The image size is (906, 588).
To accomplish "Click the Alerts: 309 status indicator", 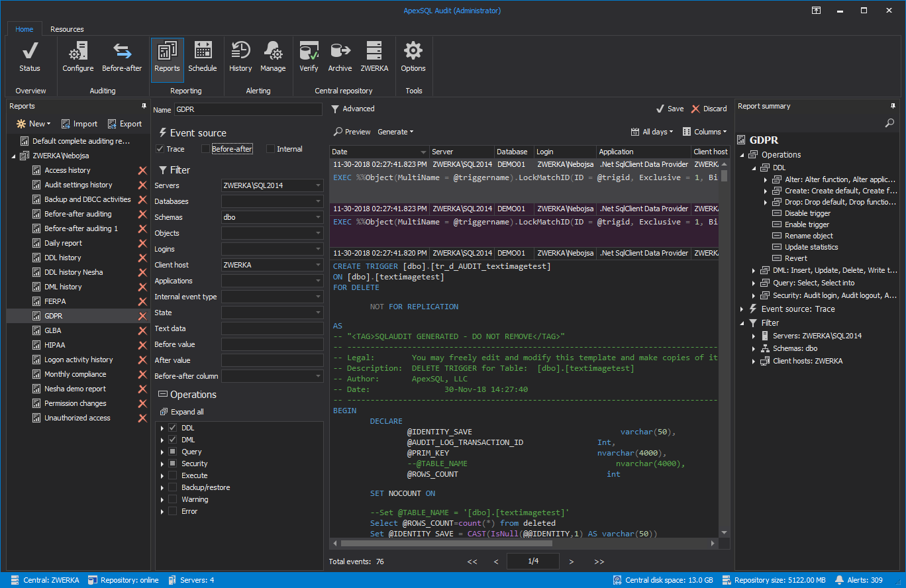I will click(859, 580).
